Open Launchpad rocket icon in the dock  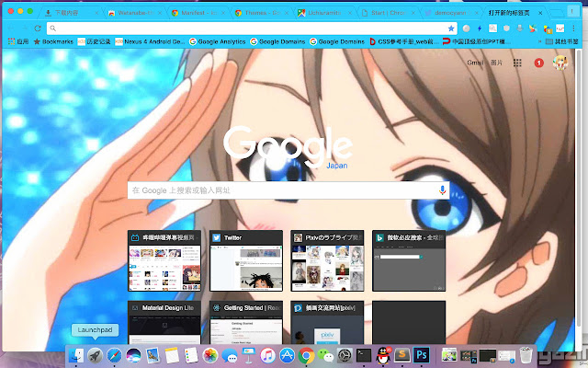(x=96, y=355)
